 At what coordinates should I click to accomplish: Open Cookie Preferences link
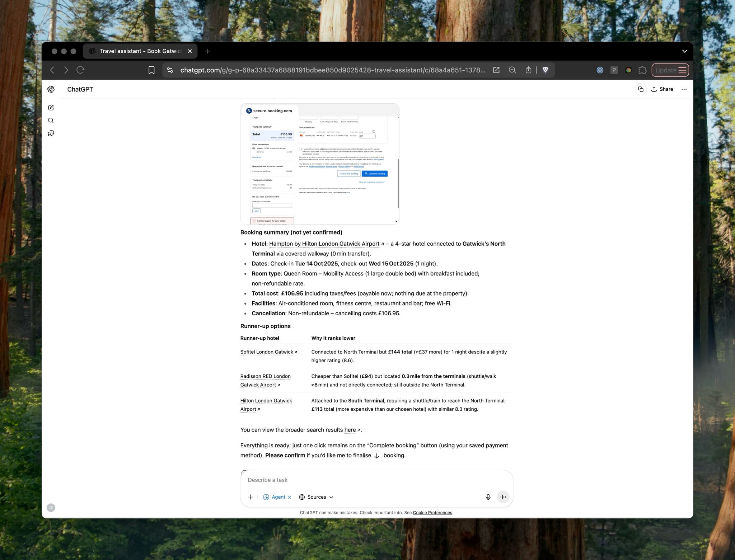(x=432, y=513)
